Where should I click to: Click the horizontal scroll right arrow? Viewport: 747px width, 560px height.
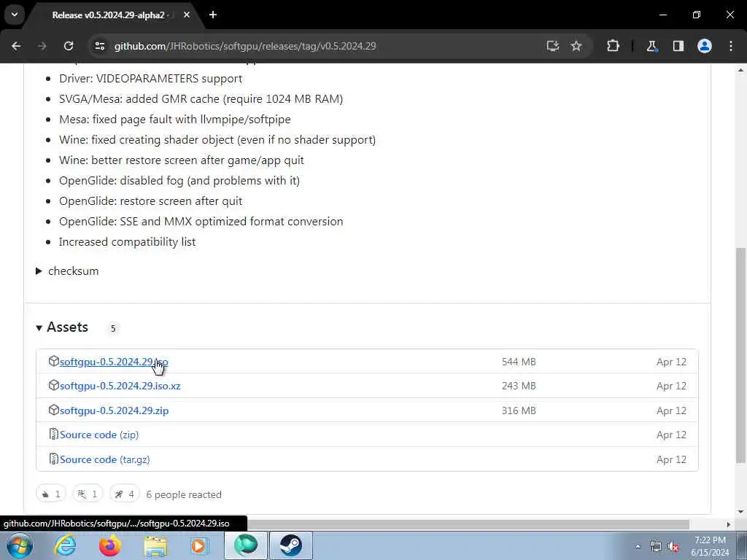tap(729, 524)
